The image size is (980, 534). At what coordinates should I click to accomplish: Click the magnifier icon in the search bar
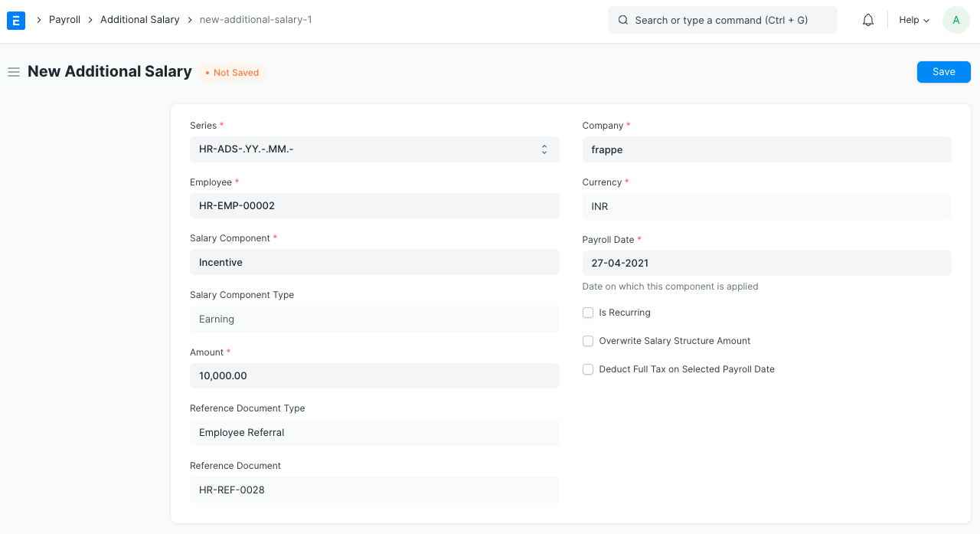(622, 19)
